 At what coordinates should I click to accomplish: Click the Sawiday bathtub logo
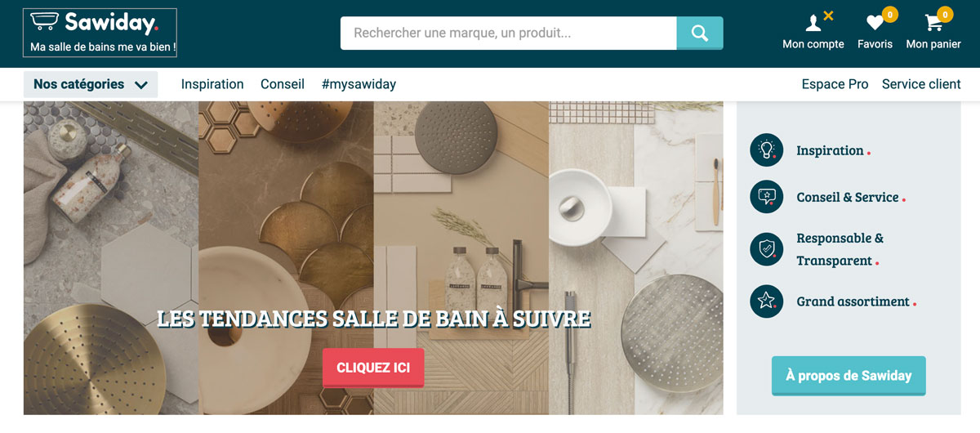point(100,33)
